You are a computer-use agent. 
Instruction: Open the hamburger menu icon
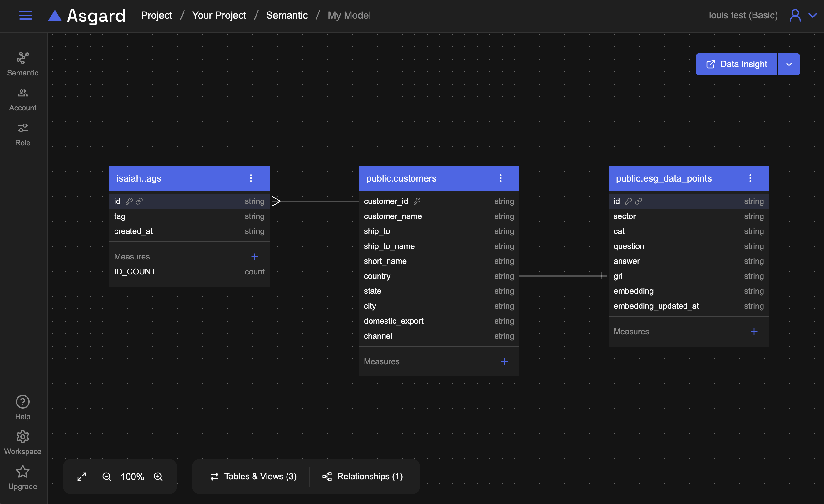(x=25, y=15)
